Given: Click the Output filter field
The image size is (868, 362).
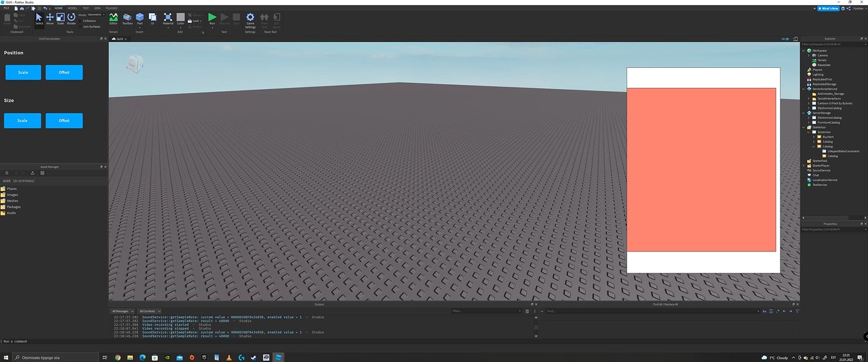Looking at the screenshot, I should [x=487, y=311].
